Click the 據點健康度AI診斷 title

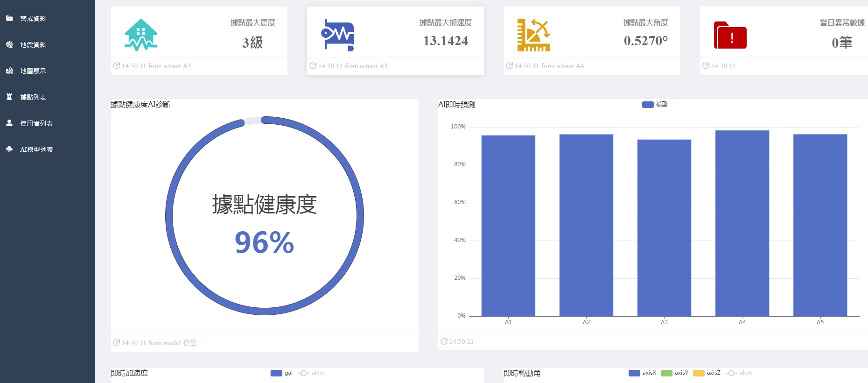click(x=140, y=105)
